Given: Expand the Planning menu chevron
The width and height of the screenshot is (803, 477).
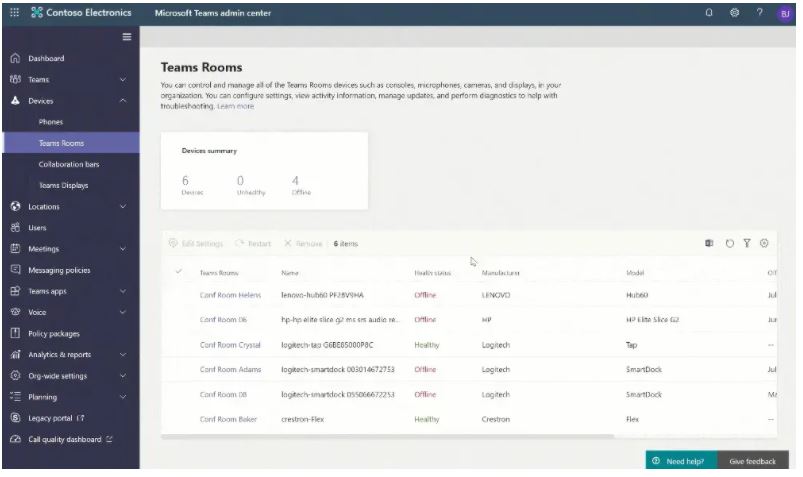Looking at the screenshot, I should click(x=123, y=397).
